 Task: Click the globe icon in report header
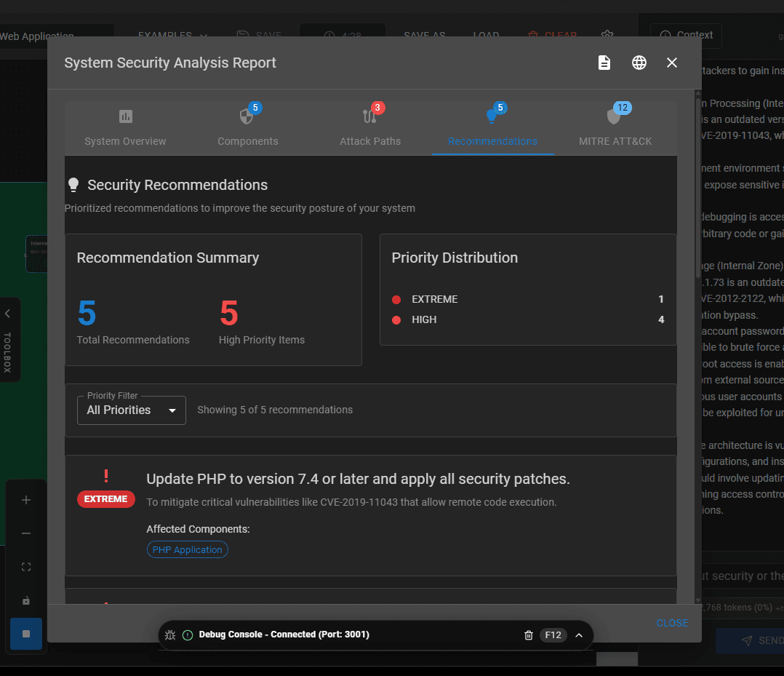pos(639,63)
